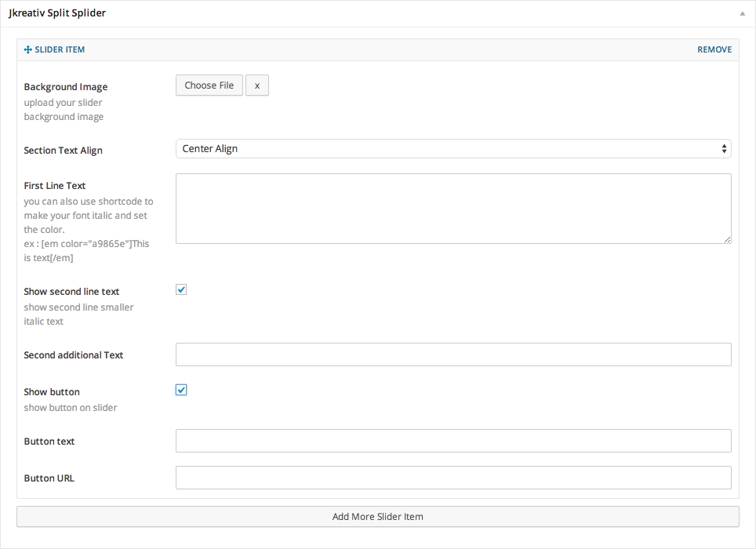Click the Show second line text label

(71, 292)
